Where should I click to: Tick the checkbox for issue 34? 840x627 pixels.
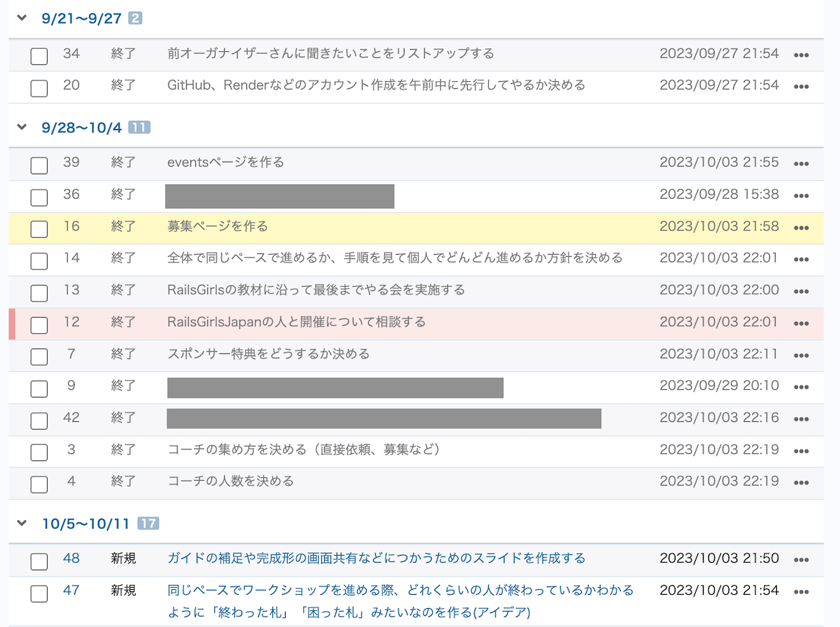[39, 56]
